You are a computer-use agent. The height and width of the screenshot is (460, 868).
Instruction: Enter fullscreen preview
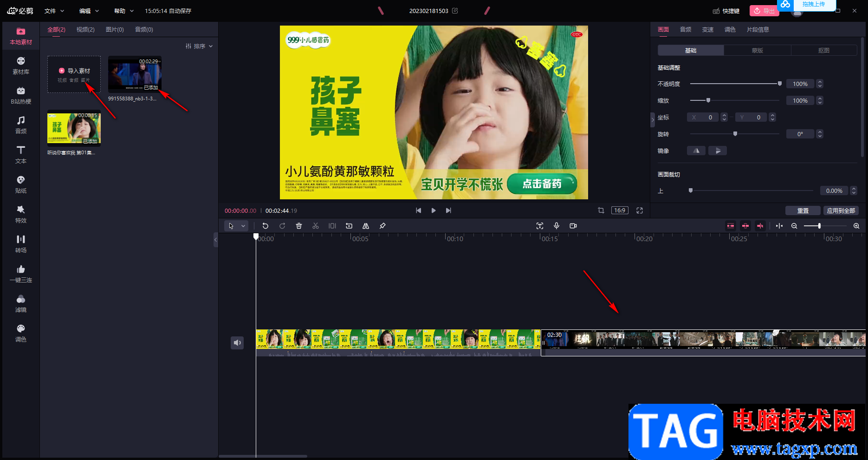(x=640, y=210)
